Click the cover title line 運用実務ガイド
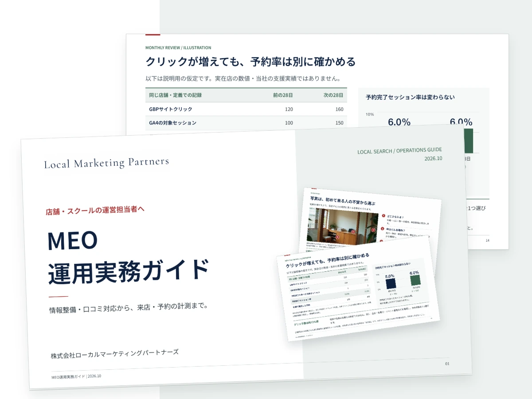This screenshot has width=532, height=399. [x=128, y=271]
